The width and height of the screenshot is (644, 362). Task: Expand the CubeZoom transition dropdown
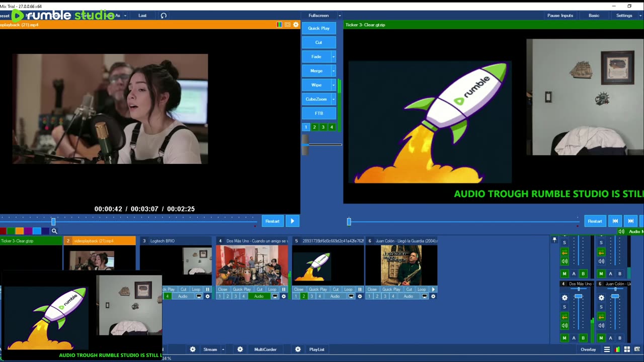pyautogui.click(x=334, y=99)
